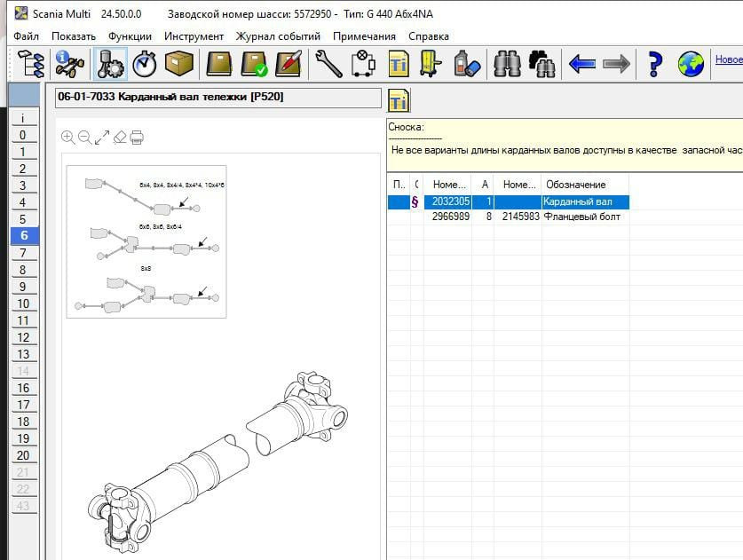Click the globe icon in toolbar
The image size is (743, 560).
coord(691,64)
